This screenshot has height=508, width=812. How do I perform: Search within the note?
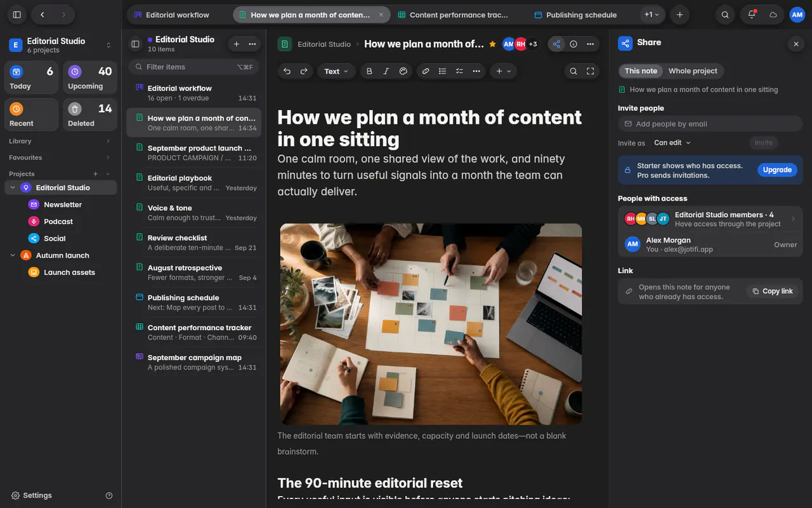coord(573,71)
